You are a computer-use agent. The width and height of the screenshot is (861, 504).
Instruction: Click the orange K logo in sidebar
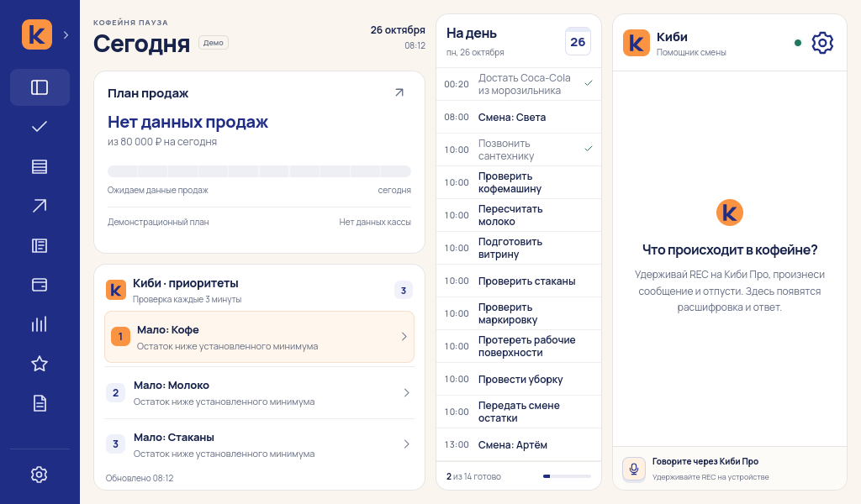click(x=37, y=34)
